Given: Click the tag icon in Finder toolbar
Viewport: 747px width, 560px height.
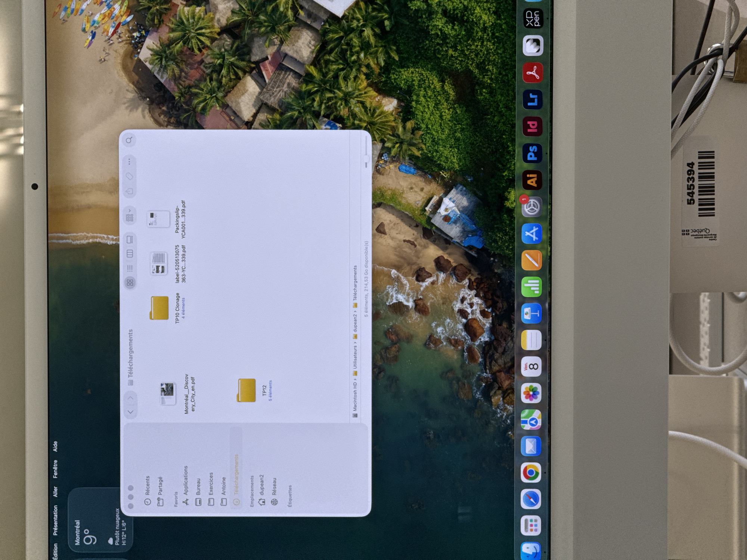Looking at the screenshot, I should 129,177.
